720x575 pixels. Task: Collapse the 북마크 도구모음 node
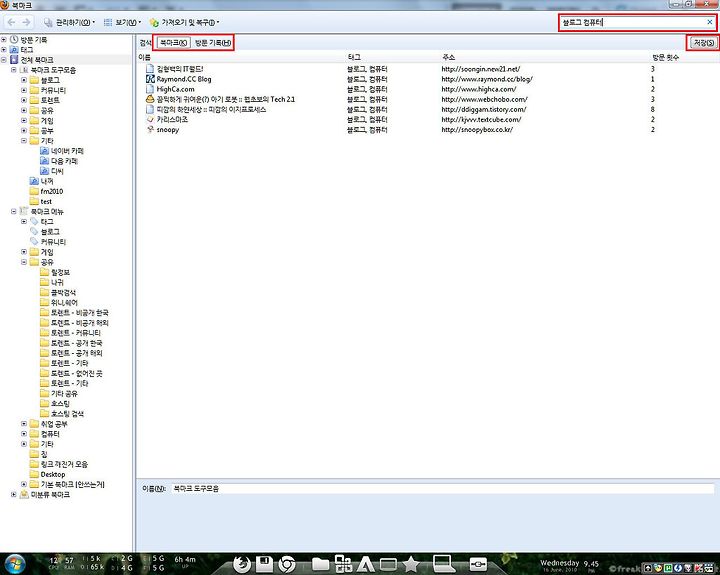coord(14,70)
